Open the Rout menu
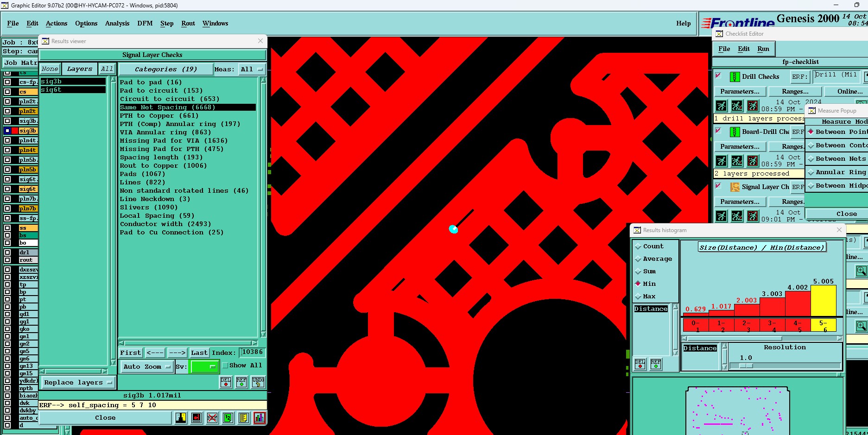The width and height of the screenshot is (868, 435). (188, 24)
